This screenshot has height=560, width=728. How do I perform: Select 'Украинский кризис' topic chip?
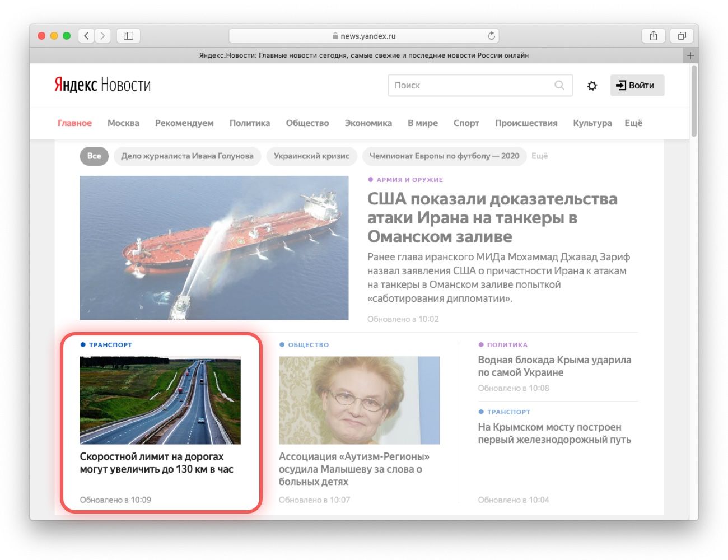(x=311, y=156)
